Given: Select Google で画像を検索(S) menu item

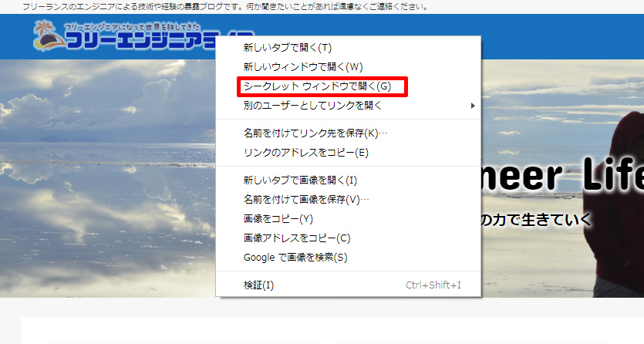Looking at the screenshot, I should pyautogui.click(x=295, y=258).
